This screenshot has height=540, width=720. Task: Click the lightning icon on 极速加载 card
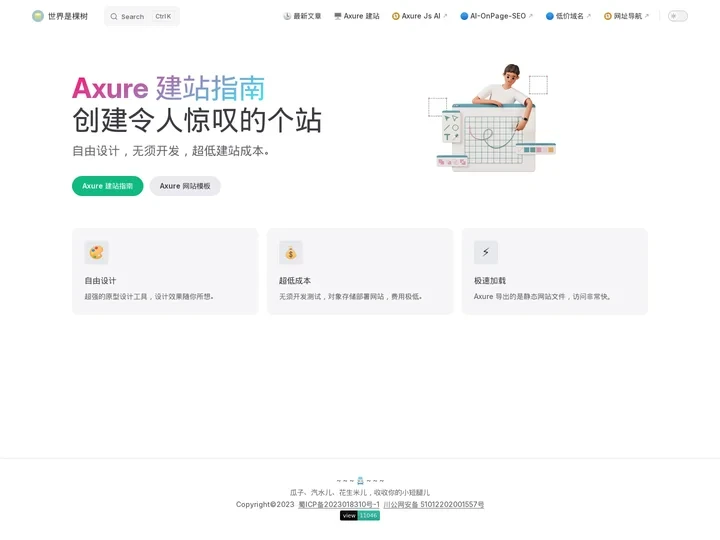[486, 252]
